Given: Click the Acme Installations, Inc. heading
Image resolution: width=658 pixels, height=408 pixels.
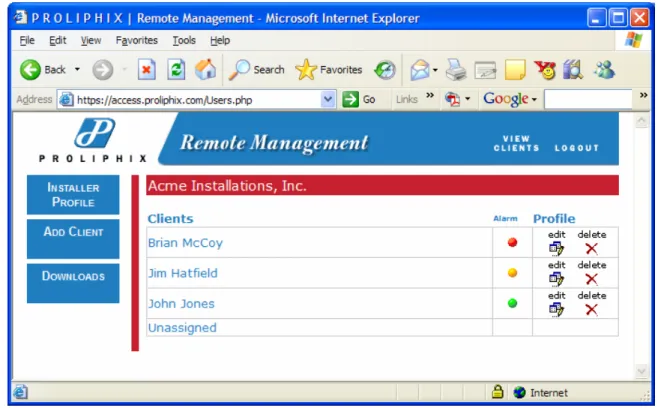Looking at the screenshot, I should coord(227,186).
